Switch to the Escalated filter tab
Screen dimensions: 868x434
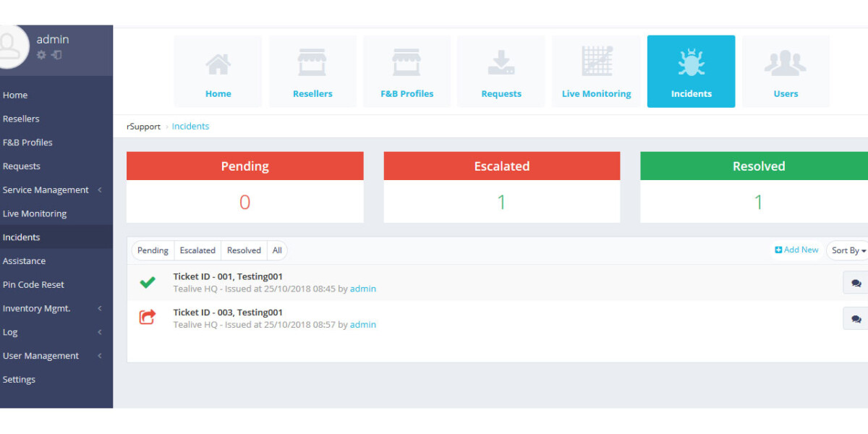tap(197, 250)
